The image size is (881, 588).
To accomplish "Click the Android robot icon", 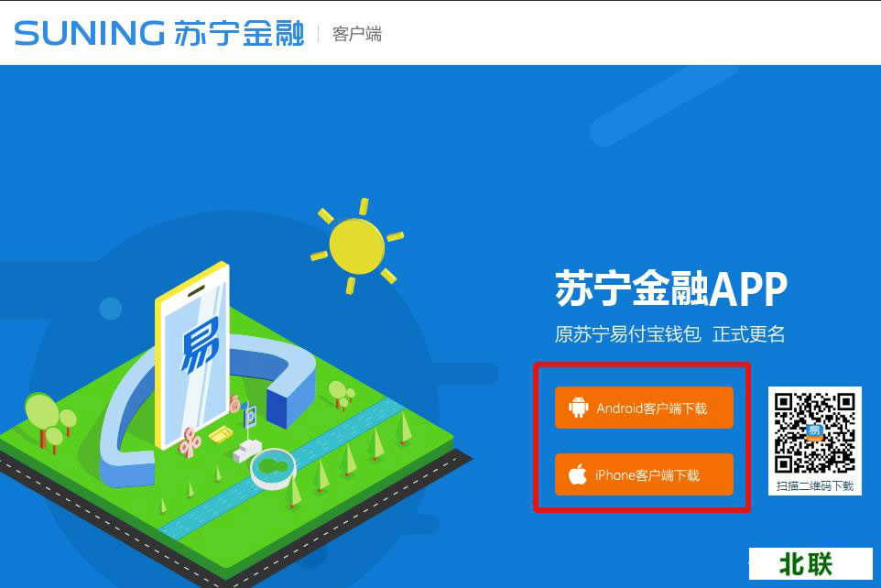I will coord(578,408).
